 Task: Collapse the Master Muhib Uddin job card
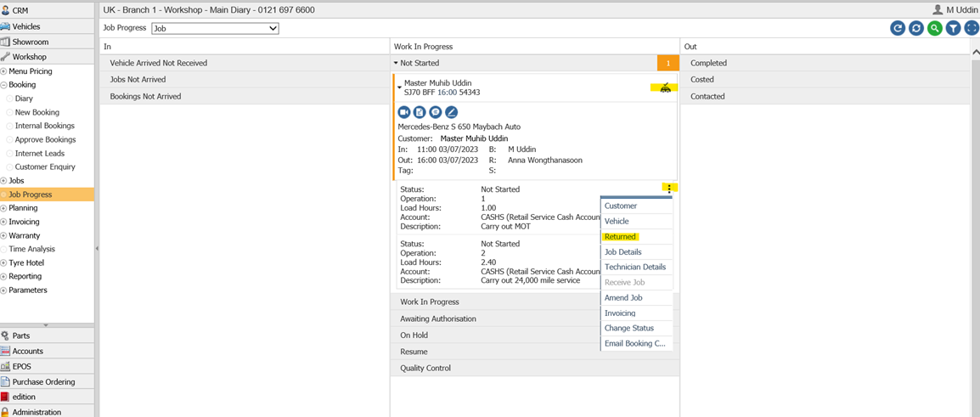[400, 87]
